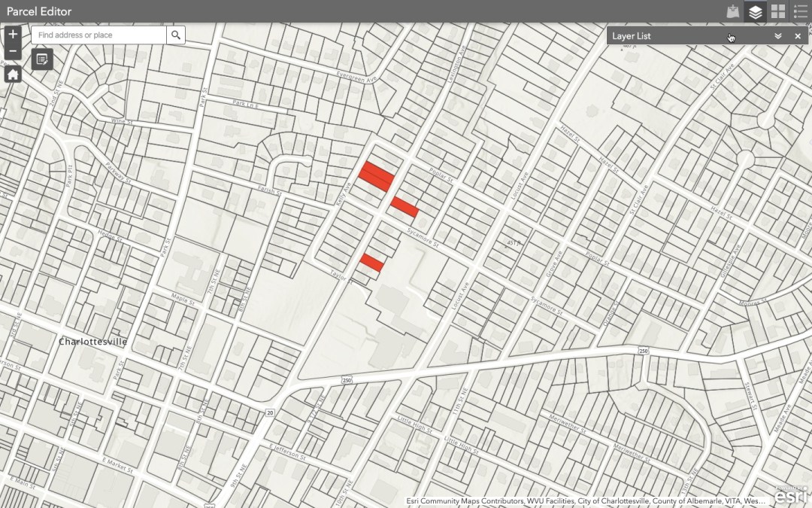Toggle the Layer List widget icon
This screenshot has width=812, height=508.
756,11
